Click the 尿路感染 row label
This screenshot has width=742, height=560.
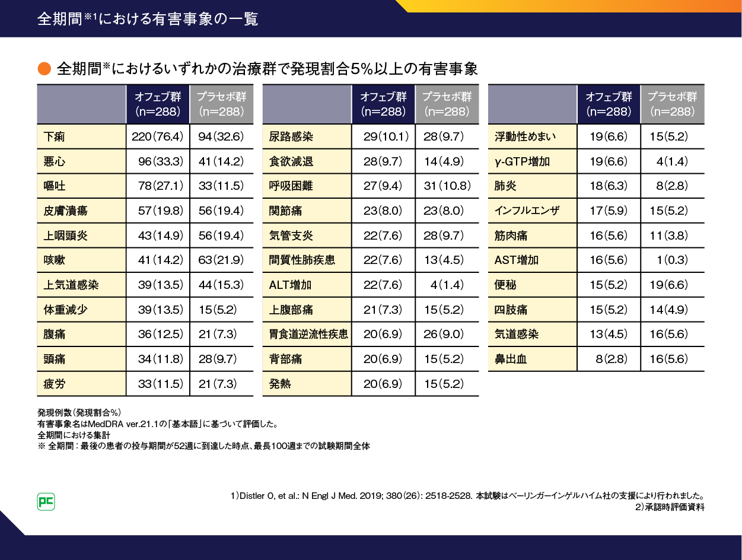pyautogui.click(x=291, y=137)
